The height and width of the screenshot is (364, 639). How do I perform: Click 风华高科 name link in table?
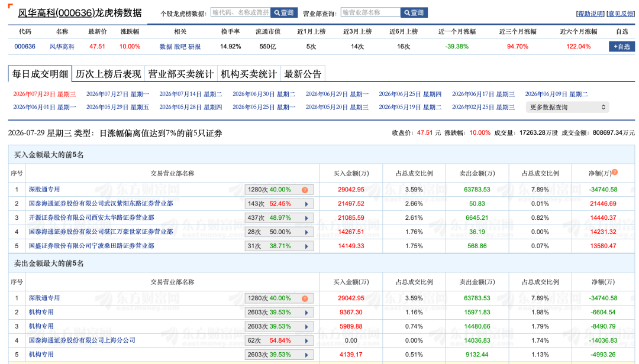(62, 47)
